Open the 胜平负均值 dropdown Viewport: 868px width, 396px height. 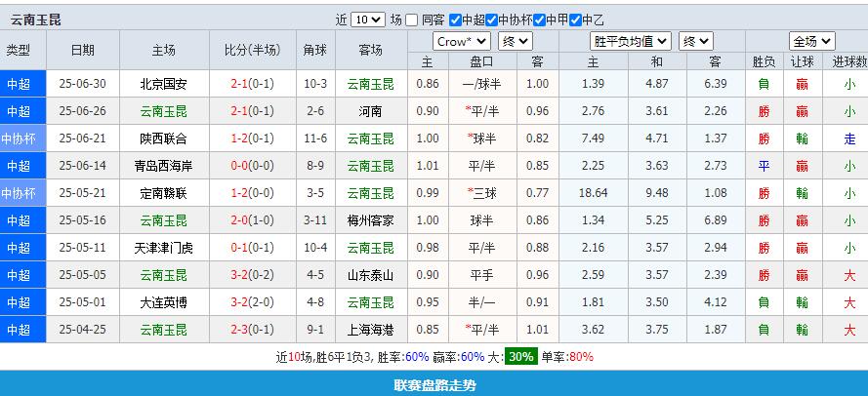click(631, 41)
